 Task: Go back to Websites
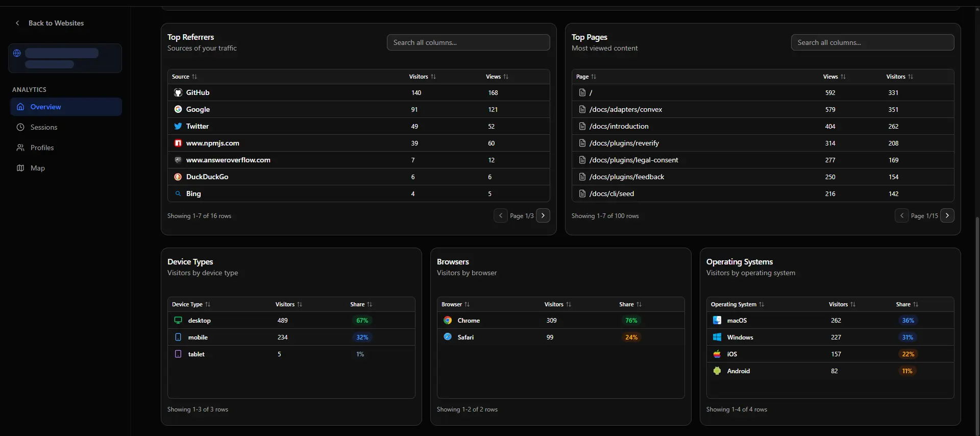click(x=50, y=23)
